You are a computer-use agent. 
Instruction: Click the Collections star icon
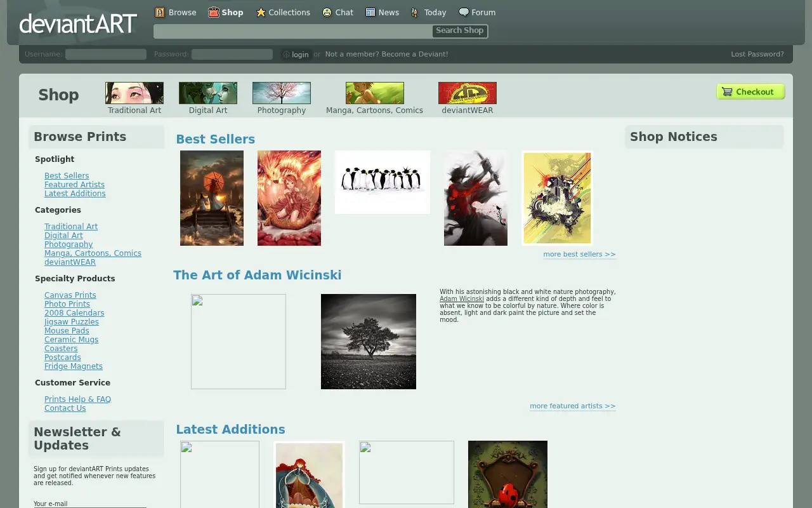[x=261, y=12]
